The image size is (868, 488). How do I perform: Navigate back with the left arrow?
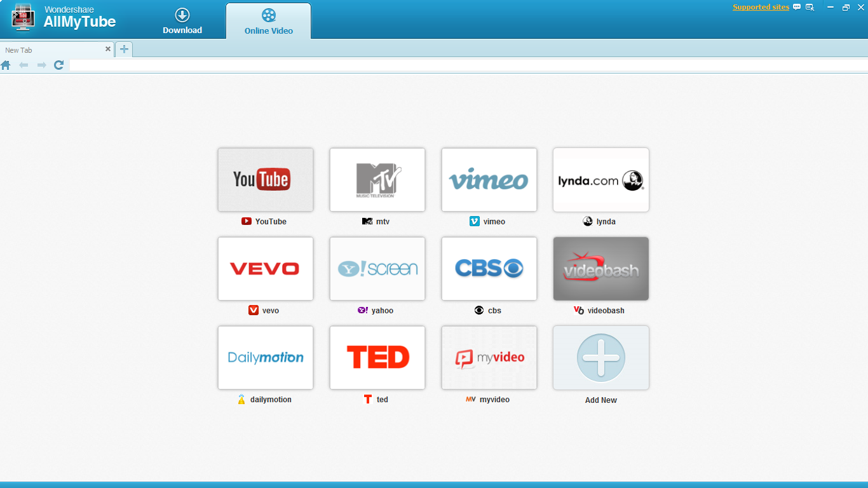point(24,65)
